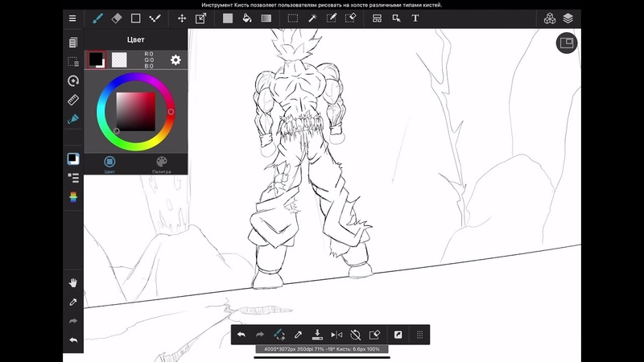Switch to the Цвет tab

point(109,165)
